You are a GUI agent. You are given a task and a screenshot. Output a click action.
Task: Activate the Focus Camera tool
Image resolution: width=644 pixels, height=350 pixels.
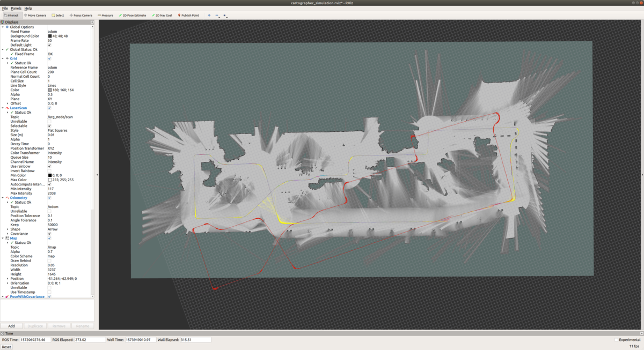pos(81,16)
